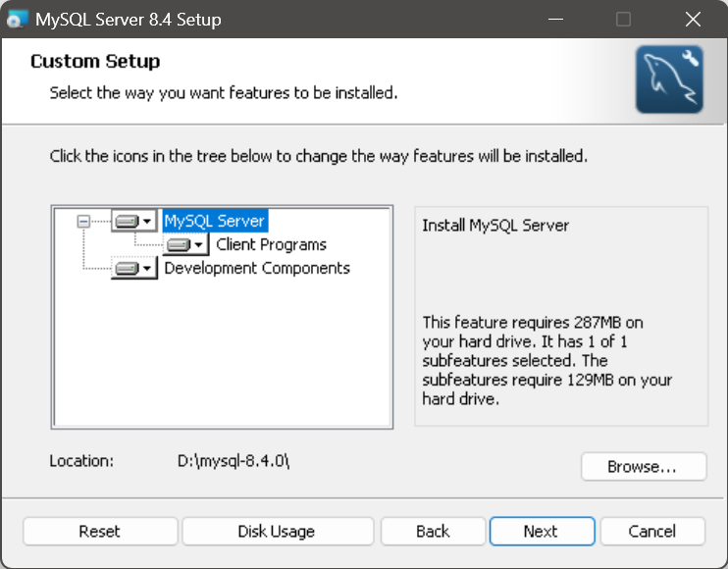Viewport: 728px width, 569px height.
Task: Click the Reset button
Action: 100,532
